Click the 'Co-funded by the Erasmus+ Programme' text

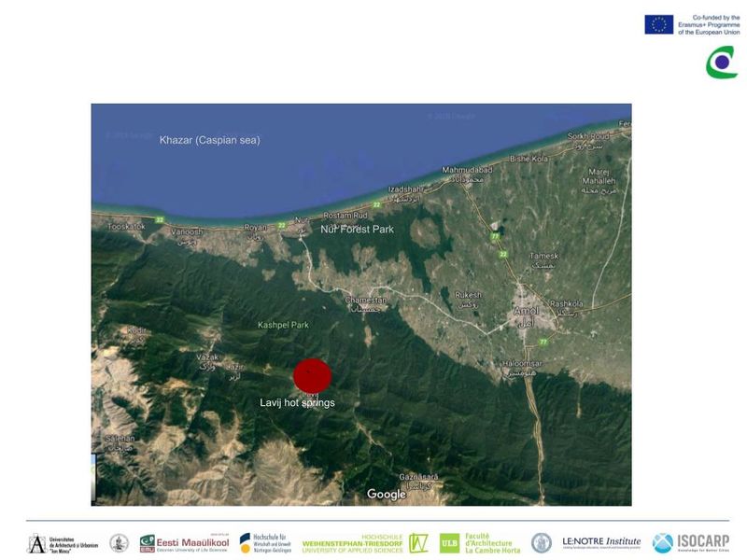click(709, 25)
